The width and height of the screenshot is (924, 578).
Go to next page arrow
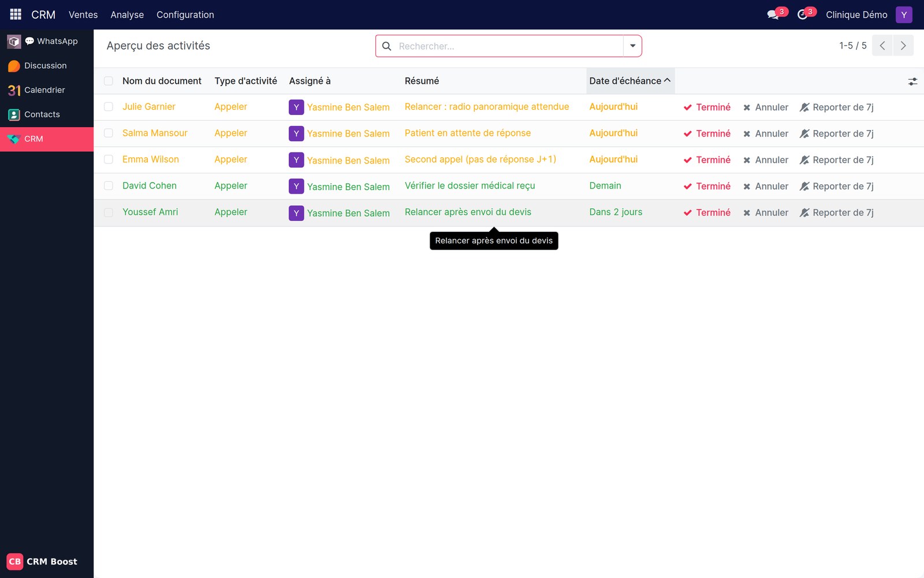[x=903, y=46]
